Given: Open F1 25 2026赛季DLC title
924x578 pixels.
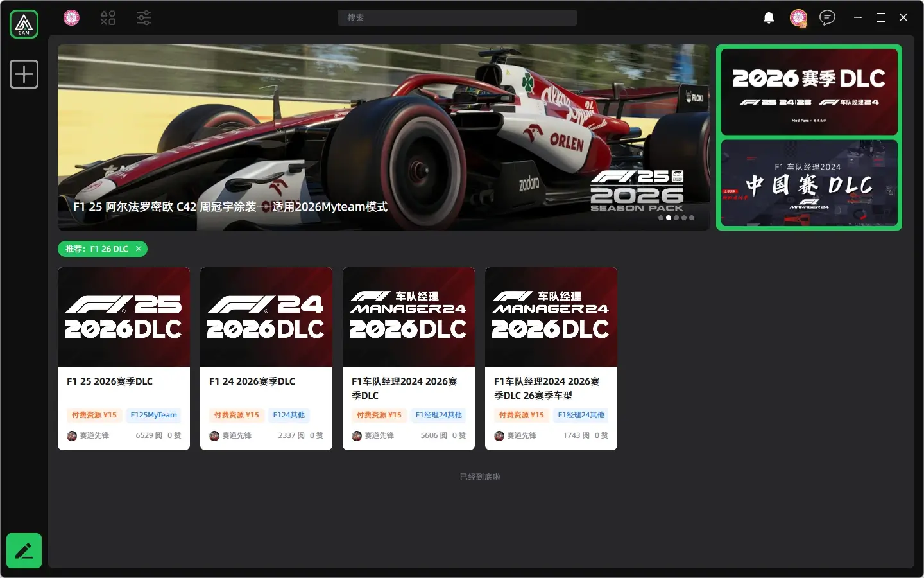Looking at the screenshot, I should [110, 381].
